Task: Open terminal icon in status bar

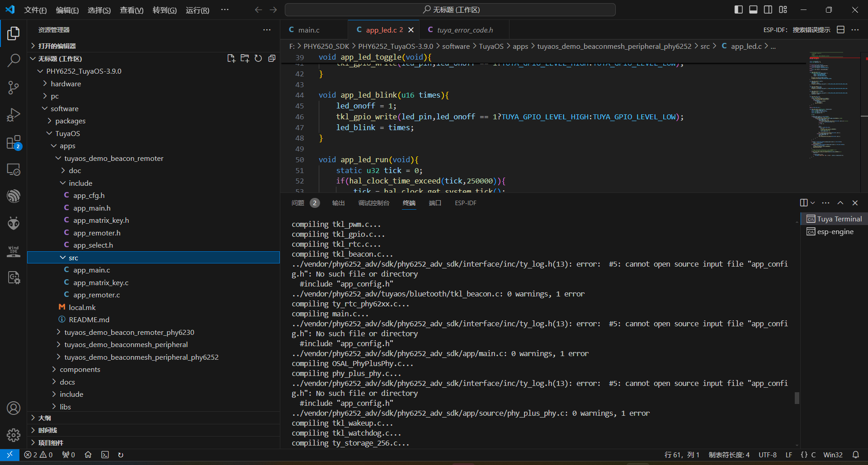Action: (105, 455)
